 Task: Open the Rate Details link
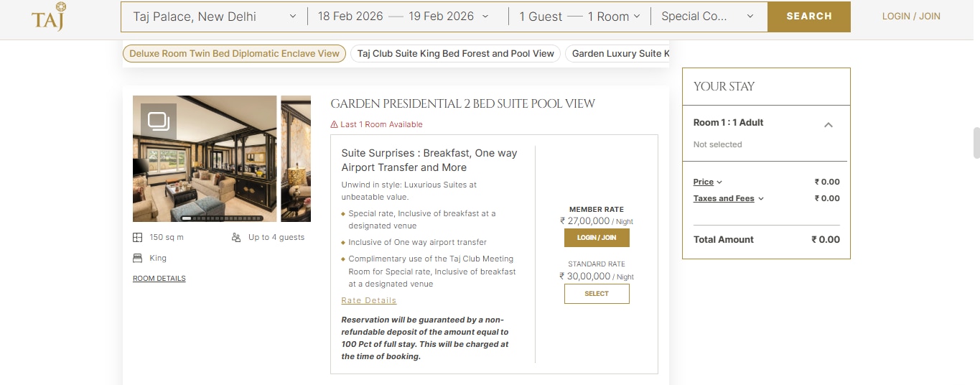click(369, 300)
